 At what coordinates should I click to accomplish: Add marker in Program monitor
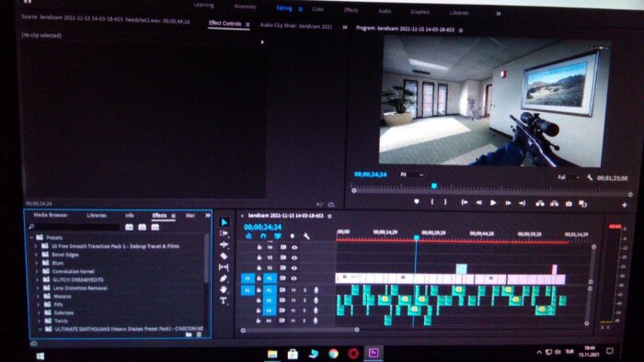(417, 202)
